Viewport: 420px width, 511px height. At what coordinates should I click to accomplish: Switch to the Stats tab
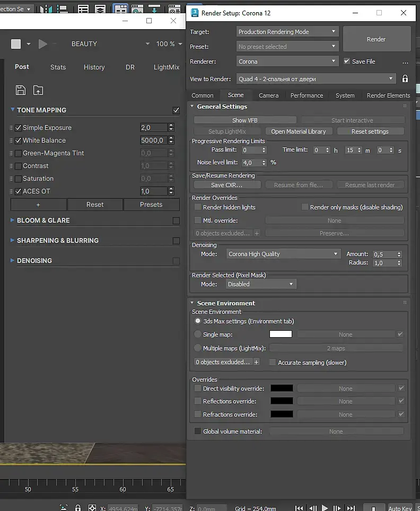58,67
